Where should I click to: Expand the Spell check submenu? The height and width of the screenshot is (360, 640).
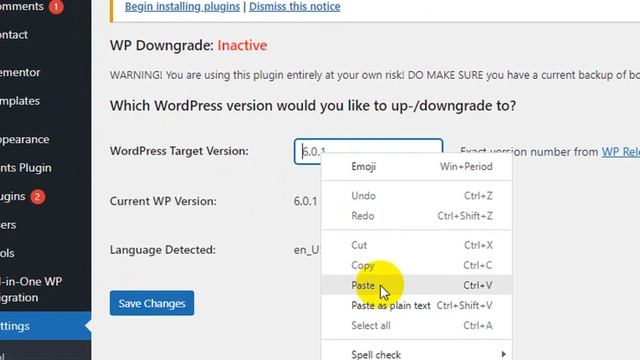click(416, 354)
